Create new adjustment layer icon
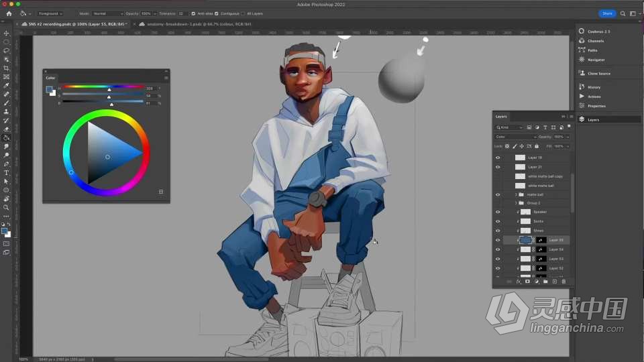The height and width of the screenshot is (362, 644). click(537, 282)
